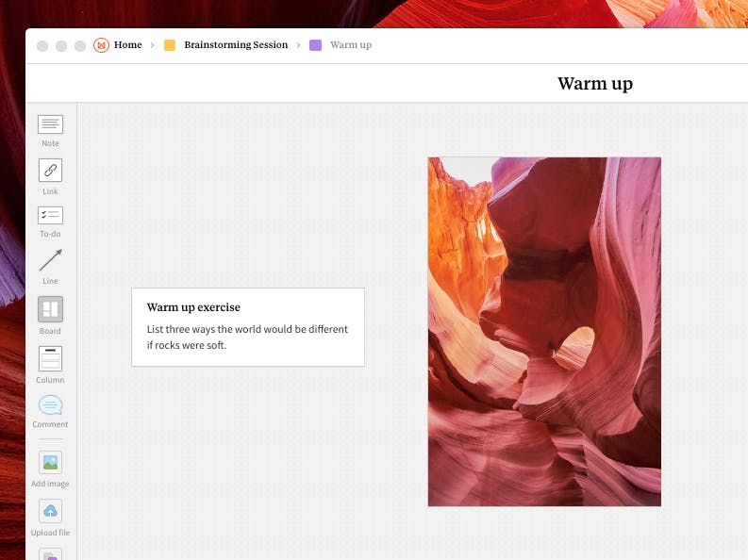Select the Comment bubble tool
Screen dimensions: 748x560
(50, 405)
